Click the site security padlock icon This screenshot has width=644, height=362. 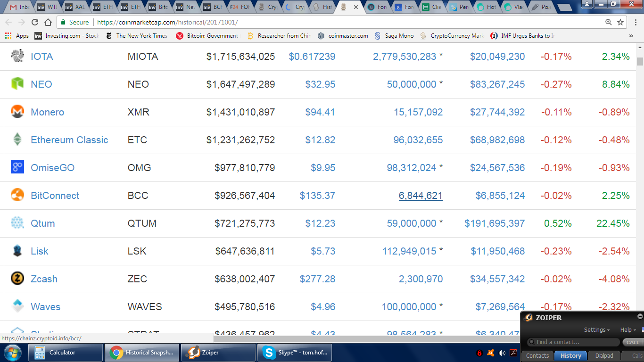coord(63,22)
